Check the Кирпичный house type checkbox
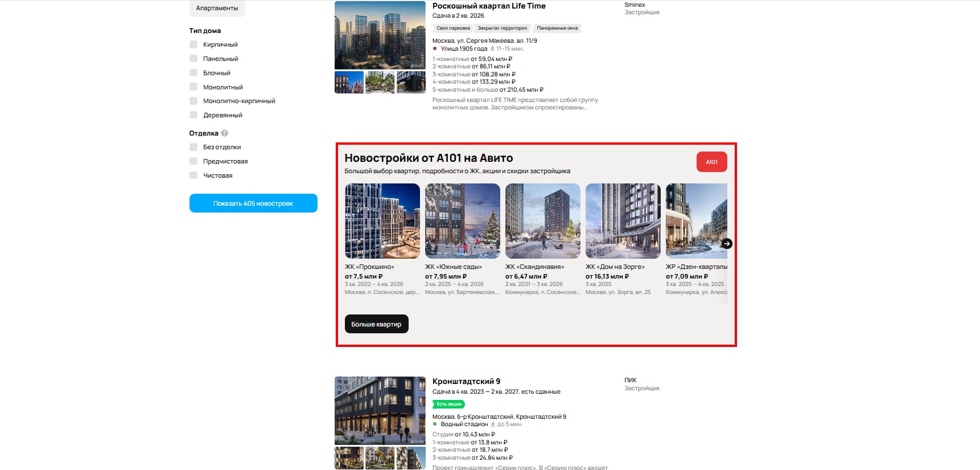The image size is (980, 470). pos(193,44)
